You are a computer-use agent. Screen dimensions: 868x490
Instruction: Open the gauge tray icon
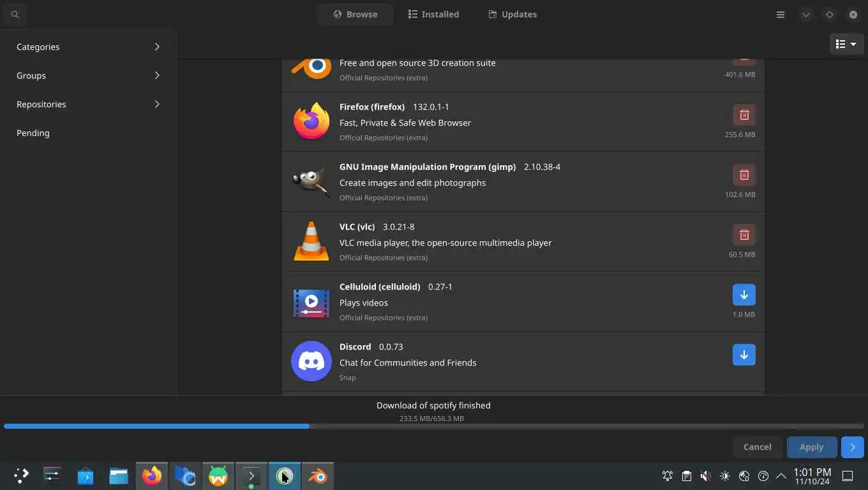[763, 476]
